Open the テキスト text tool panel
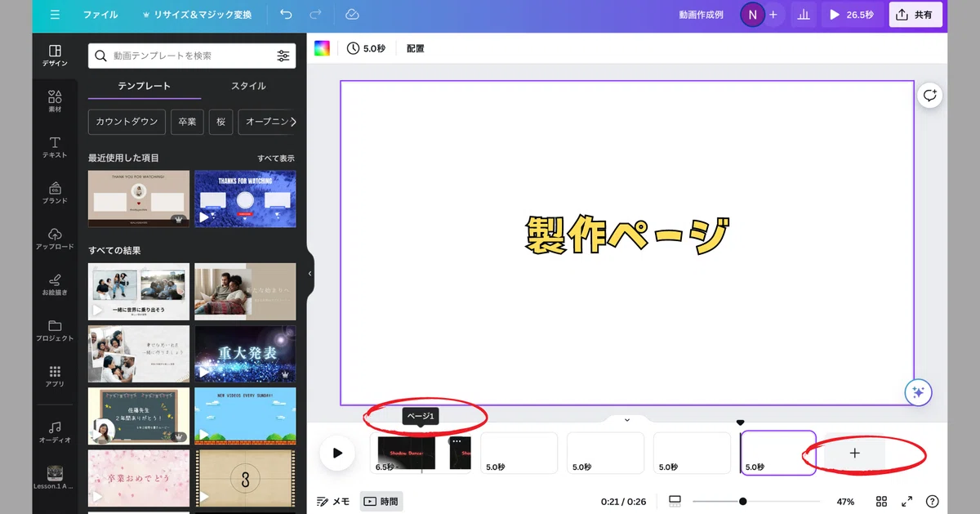 (55, 147)
